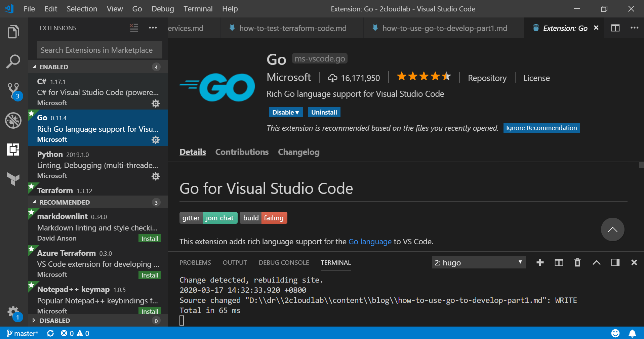Close the terminal panel
Viewport: 644px width, 339px height.
tap(634, 262)
